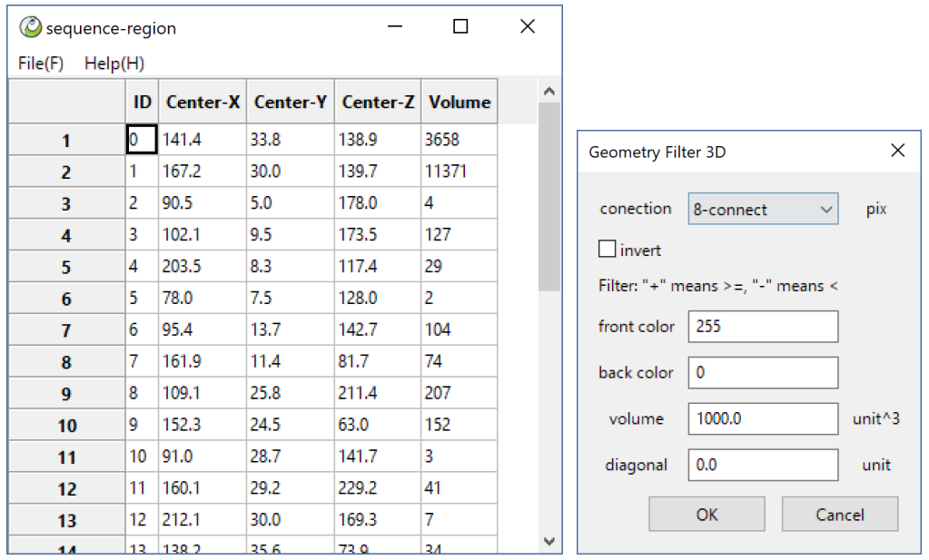
Task: Select row header 5 in the table
Action: [x=66, y=268]
